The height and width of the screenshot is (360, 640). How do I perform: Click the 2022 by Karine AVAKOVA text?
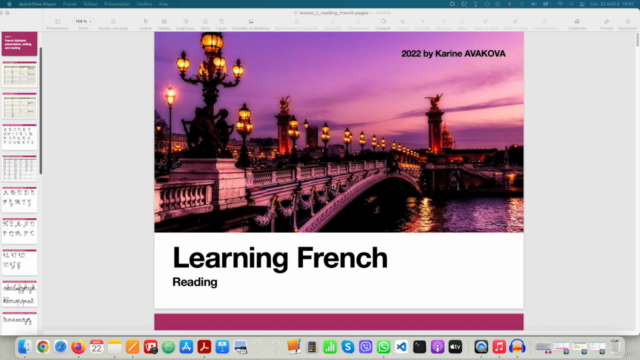(453, 53)
